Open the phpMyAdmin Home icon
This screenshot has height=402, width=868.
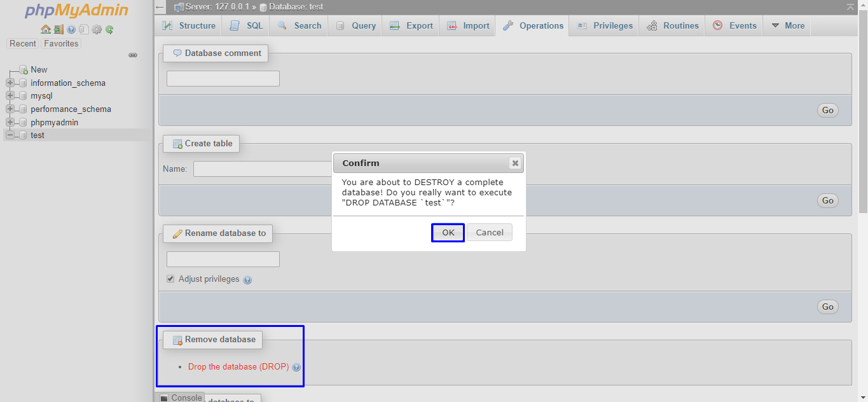pos(45,29)
